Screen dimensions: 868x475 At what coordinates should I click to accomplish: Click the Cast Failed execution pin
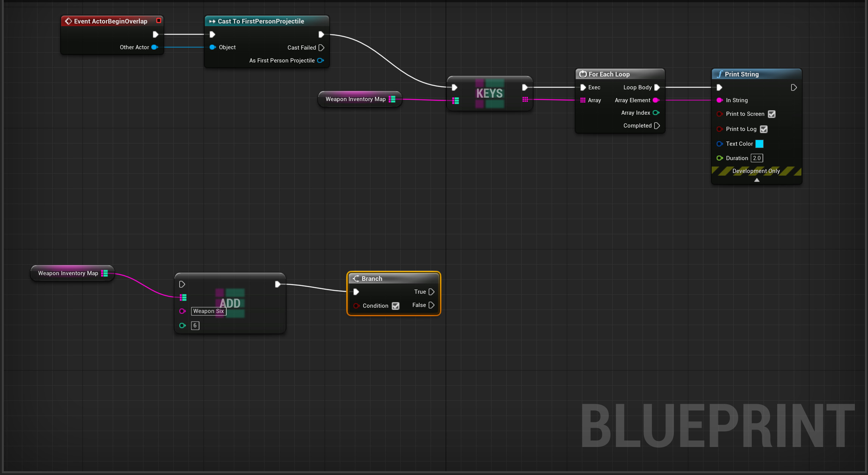pyautogui.click(x=321, y=48)
